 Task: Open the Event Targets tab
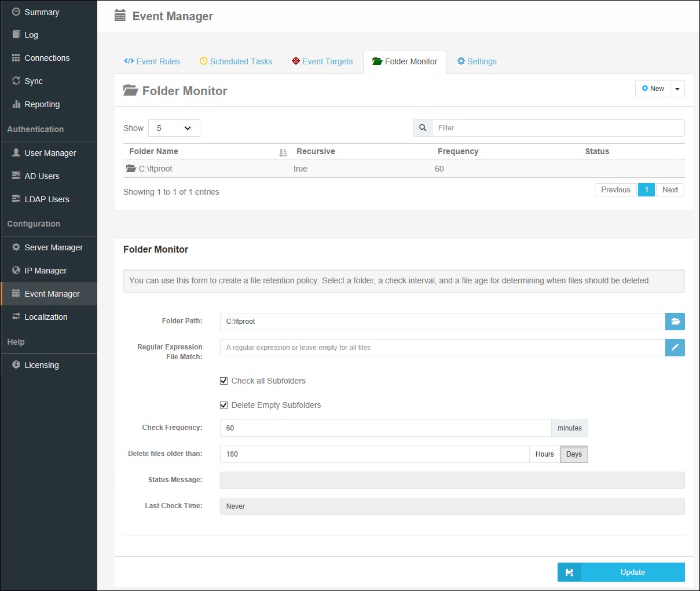[322, 61]
